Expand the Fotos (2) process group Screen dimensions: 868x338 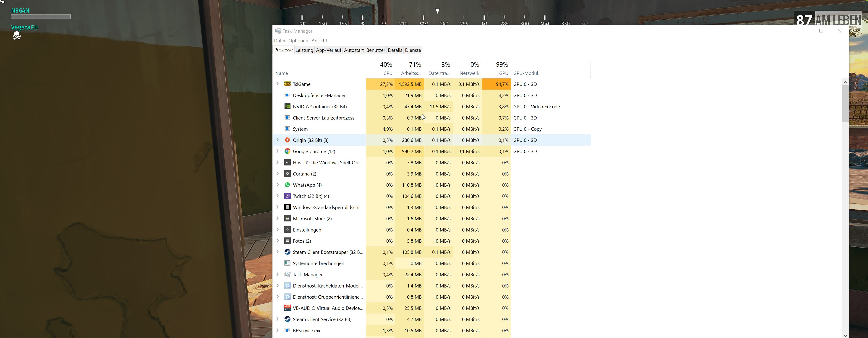click(x=278, y=241)
